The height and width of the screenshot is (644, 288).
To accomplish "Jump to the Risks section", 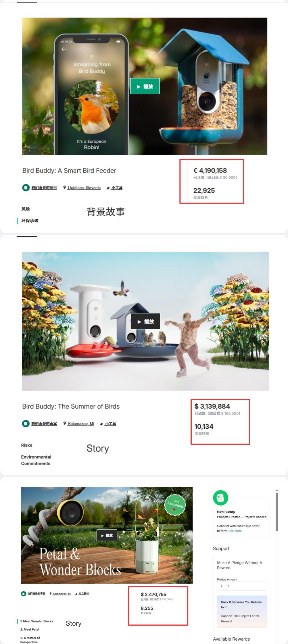I will click(26, 445).
